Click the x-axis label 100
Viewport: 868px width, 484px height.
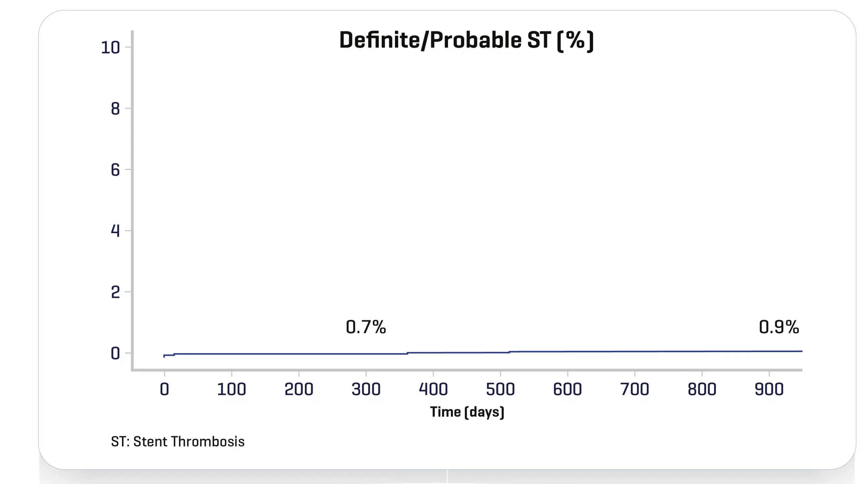(x=232, y=389)
